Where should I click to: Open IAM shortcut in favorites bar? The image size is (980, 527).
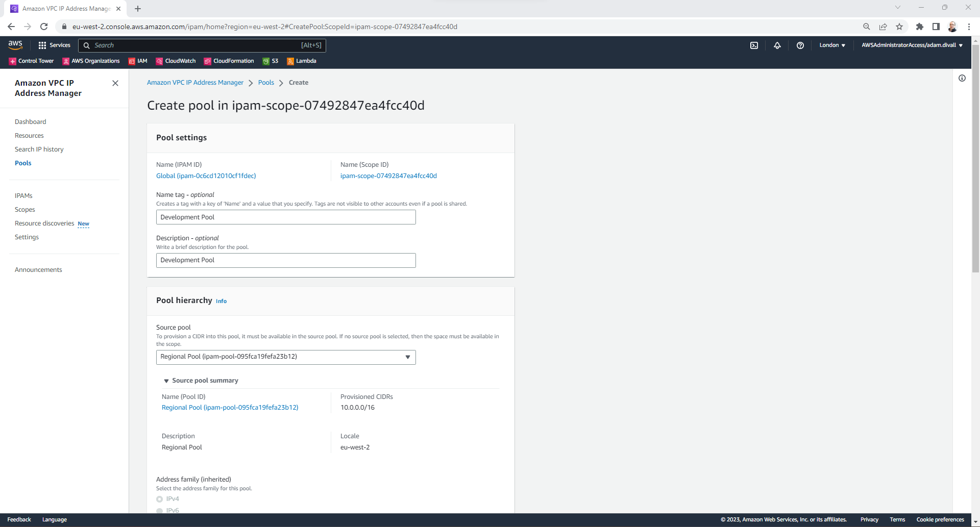(x=138, y=61)
